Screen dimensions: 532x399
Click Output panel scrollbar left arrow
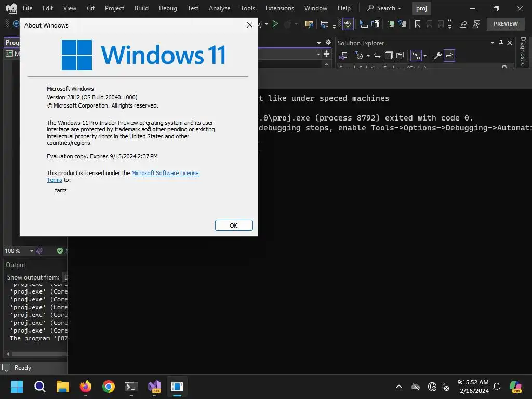[8, 354]
